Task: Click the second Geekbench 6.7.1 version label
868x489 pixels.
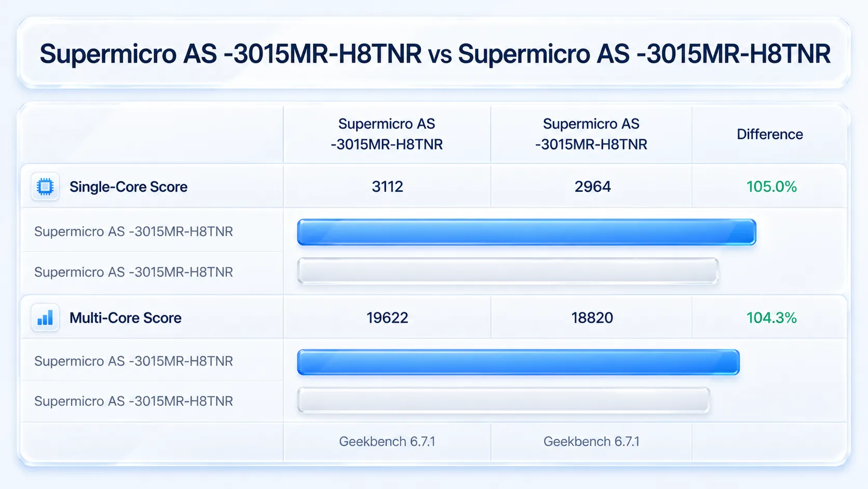Action: (x=591, y=442)
